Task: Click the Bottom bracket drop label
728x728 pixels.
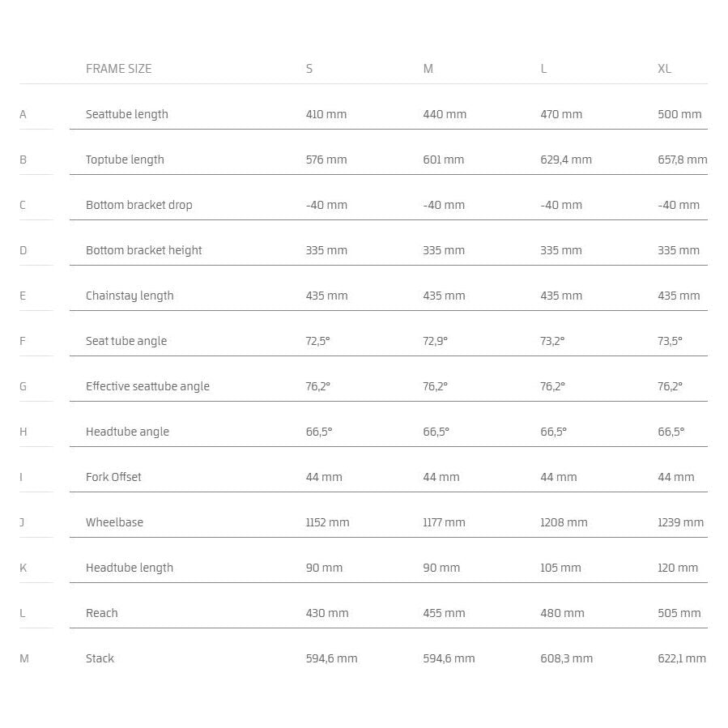Action: (x=139, y=205)
